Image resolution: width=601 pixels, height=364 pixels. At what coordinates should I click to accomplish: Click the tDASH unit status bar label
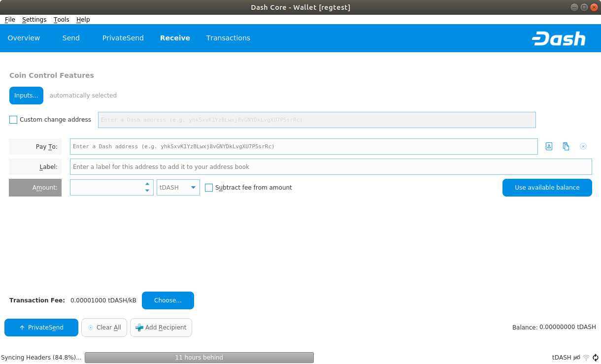click(x=562, y=358)
